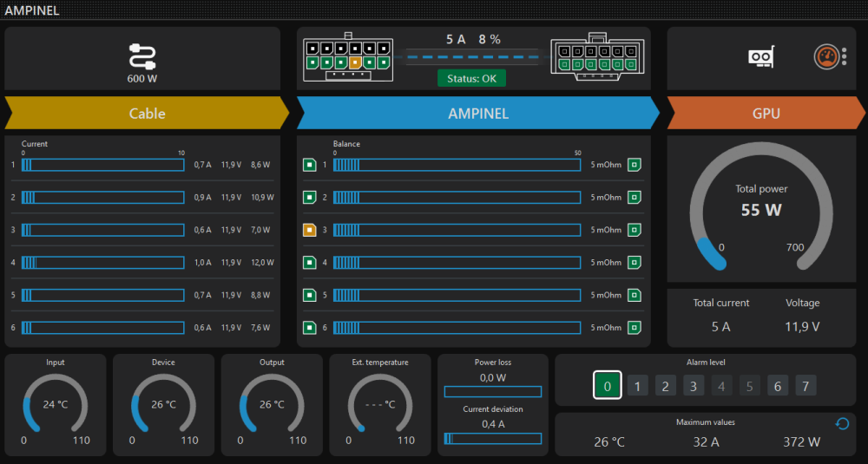This screenshot has height=464, width=868.
Task: Click the Status: OK button
Action: [471, 78]
